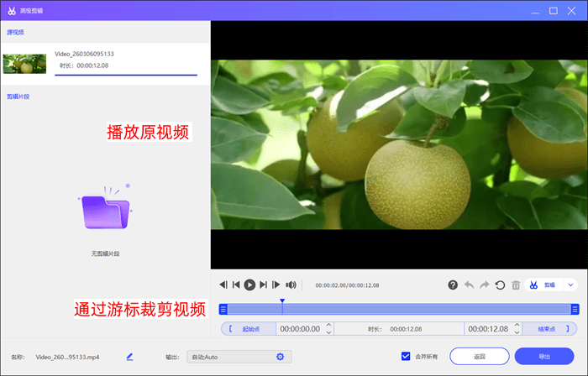
Task: Click the 源视频 source video heading
Action: [15, 32]
